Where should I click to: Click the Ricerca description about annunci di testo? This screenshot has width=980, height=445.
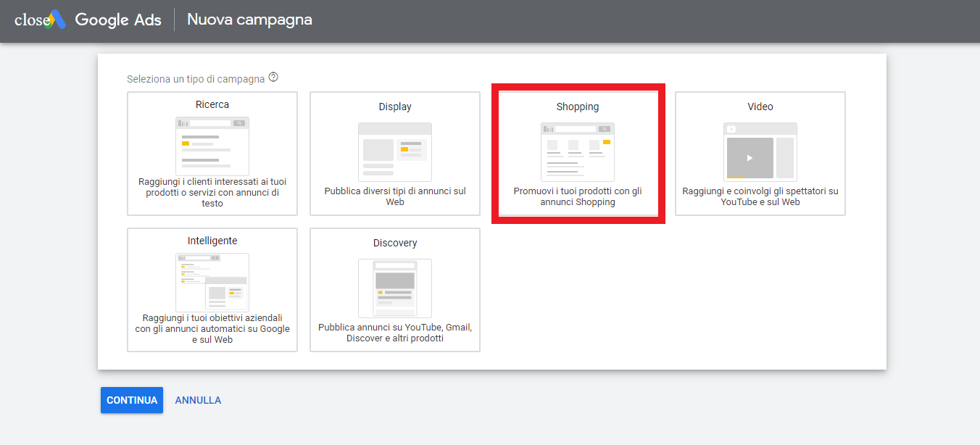(212, 194)
